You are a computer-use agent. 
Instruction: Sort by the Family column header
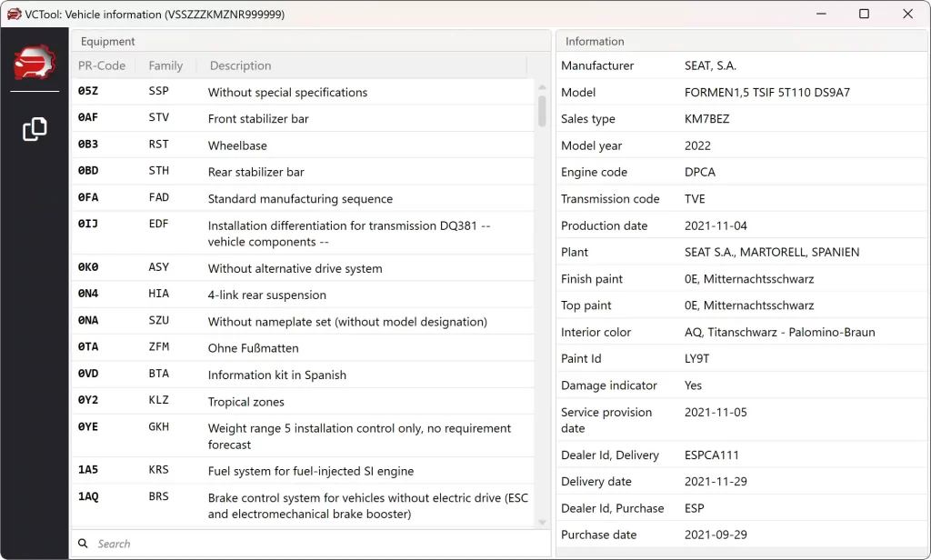coord(165,66)
